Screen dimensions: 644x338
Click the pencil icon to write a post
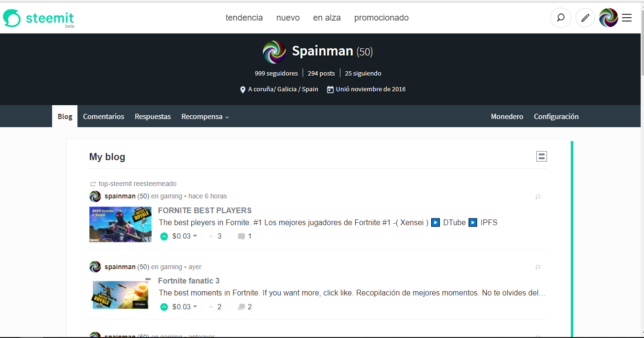585,17
